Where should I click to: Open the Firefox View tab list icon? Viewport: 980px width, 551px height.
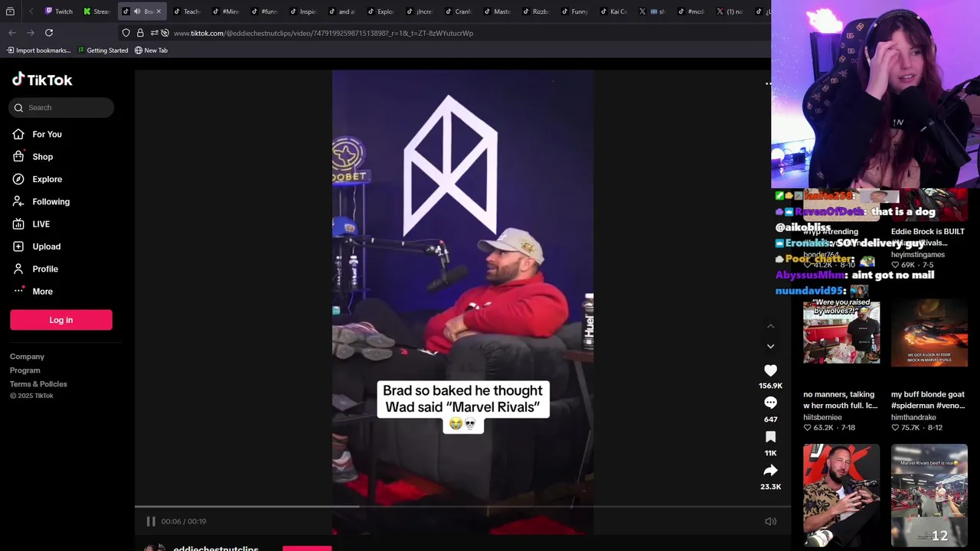tap(10, 11)
